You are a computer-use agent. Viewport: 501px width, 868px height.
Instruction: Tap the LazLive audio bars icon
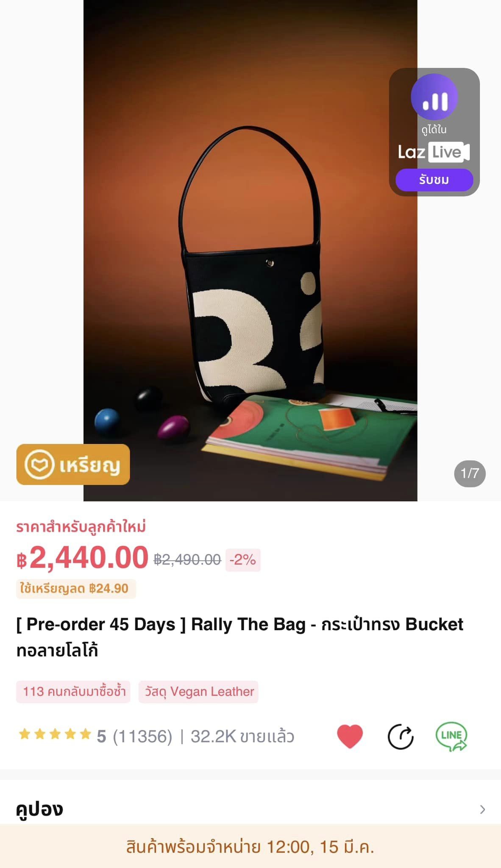(434, 97)
